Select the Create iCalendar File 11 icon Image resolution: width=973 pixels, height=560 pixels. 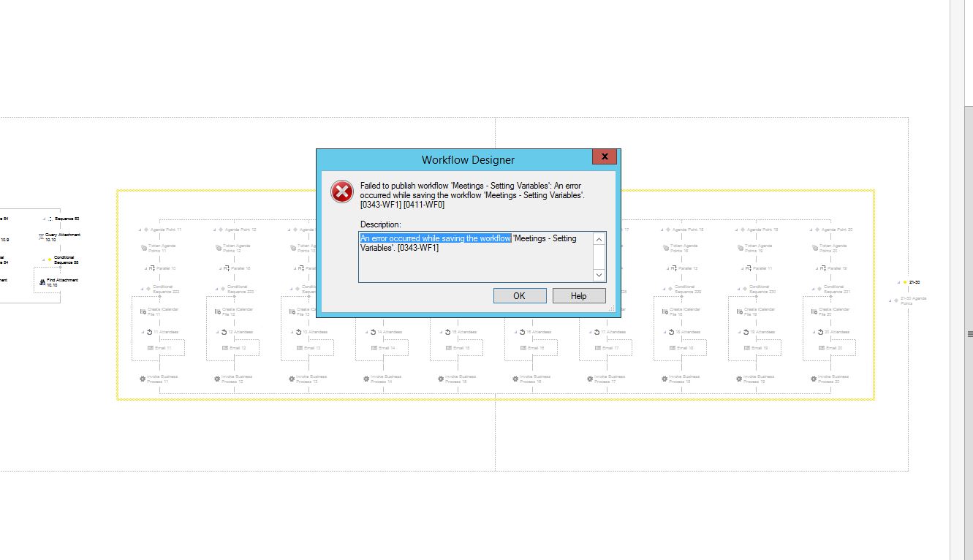143,311
